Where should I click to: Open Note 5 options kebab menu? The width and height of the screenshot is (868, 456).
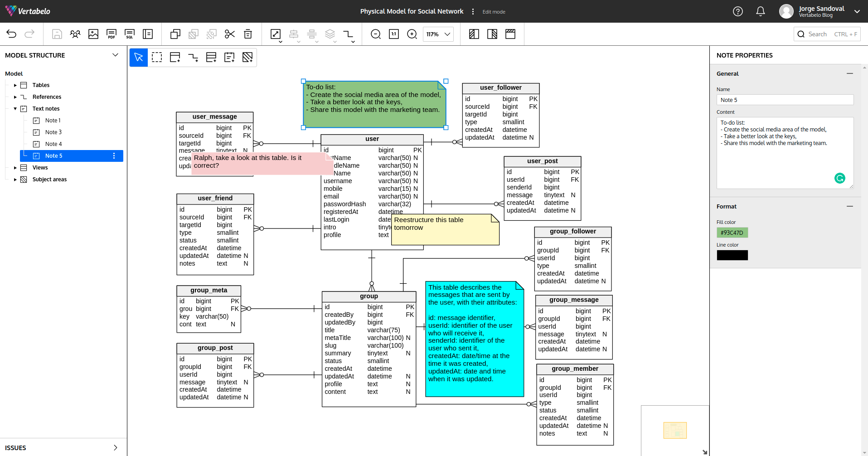pos(114,156)
